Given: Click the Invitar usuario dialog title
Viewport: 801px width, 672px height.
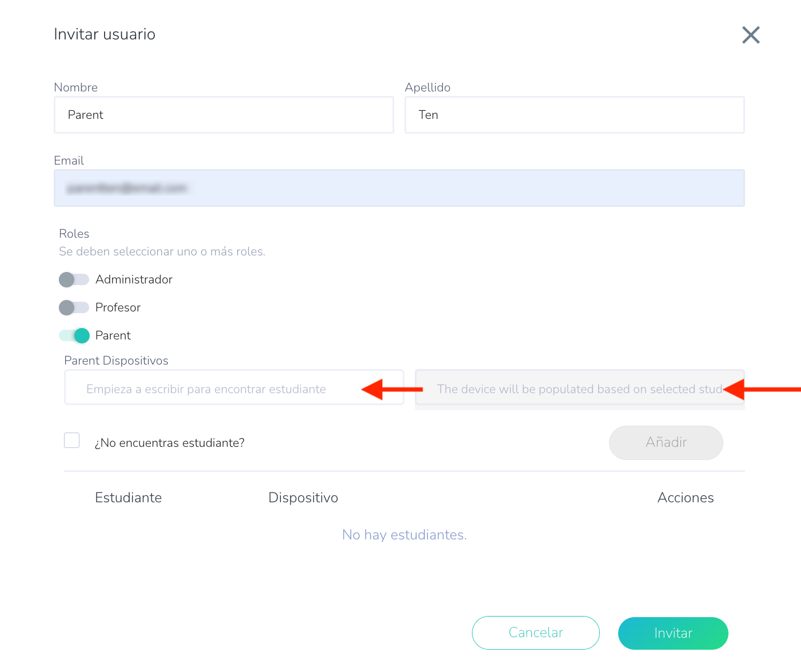Looking at the screenshot, I should (x=105, y=34).
